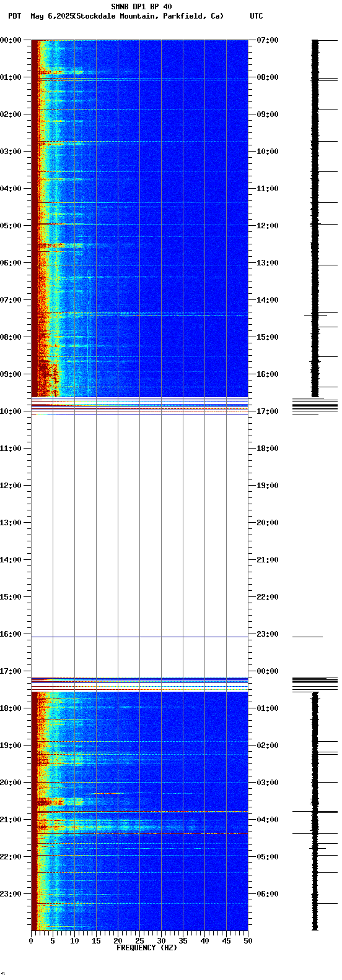Click the 10:00 PDT time label

[11, 411]
